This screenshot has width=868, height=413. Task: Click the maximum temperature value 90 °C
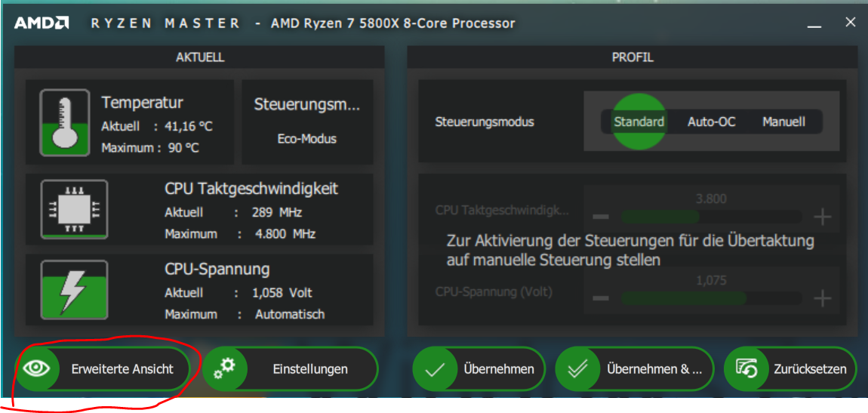(183, 148)
